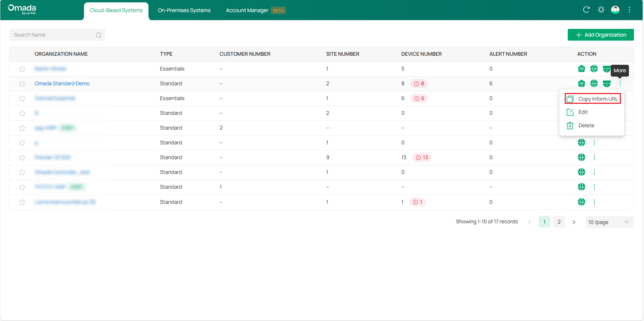
Task: Open the network icon for Omada Standard Demo
Action: tap(582, 83)
